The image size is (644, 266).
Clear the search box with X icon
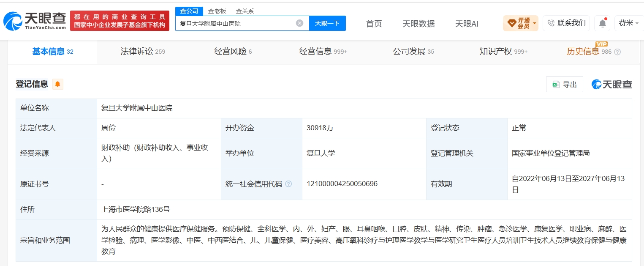[299, 23]
